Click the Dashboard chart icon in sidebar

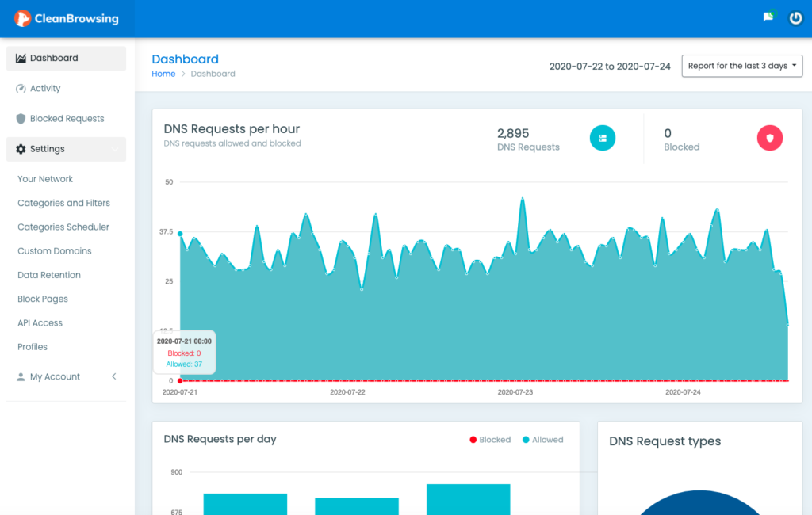21,58
